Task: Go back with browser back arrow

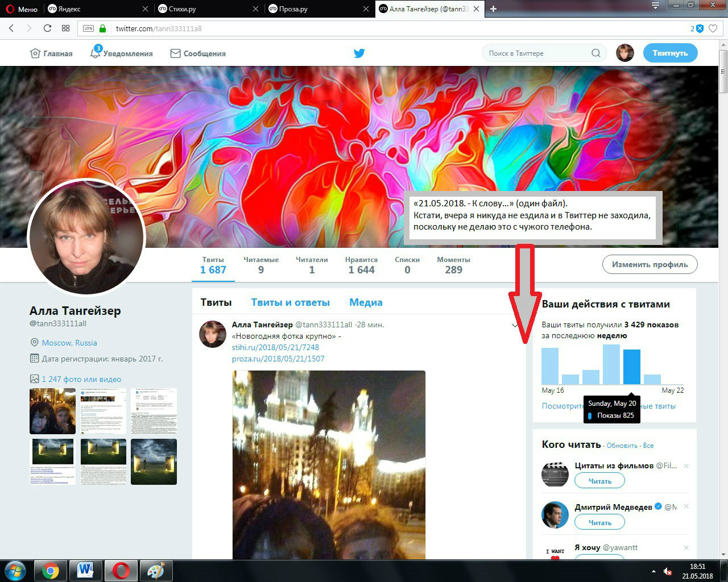Action: coord(11,28)
